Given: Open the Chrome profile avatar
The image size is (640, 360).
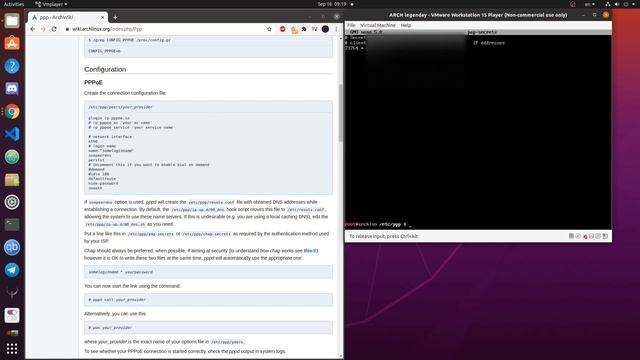Looking at the screenshot, I should (325, 29).
